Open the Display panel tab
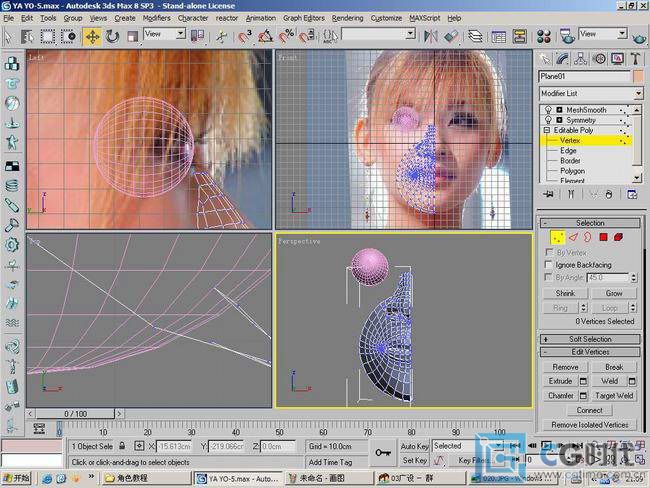Viewport: 650px width, 488px height. 617,59
